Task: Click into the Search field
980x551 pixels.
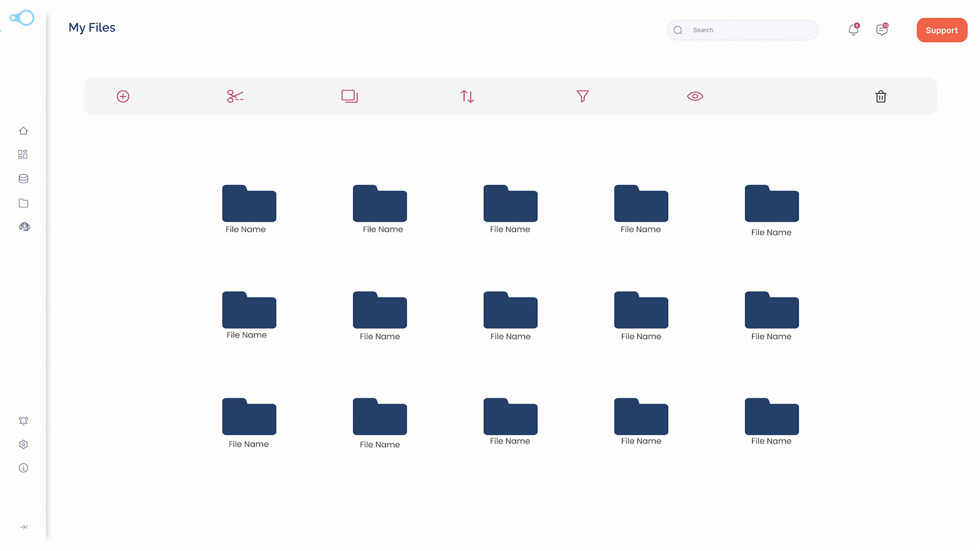Action: tap(750, 30)
